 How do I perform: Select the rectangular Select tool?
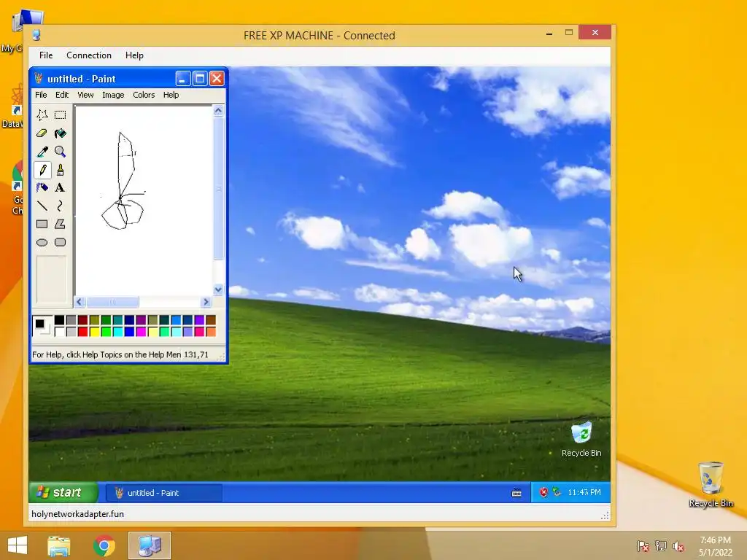(60, 114)
